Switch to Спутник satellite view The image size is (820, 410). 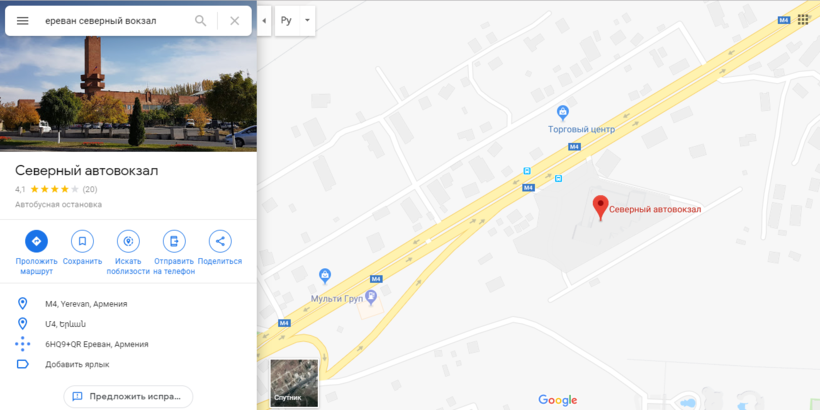[x=294, y=383]
